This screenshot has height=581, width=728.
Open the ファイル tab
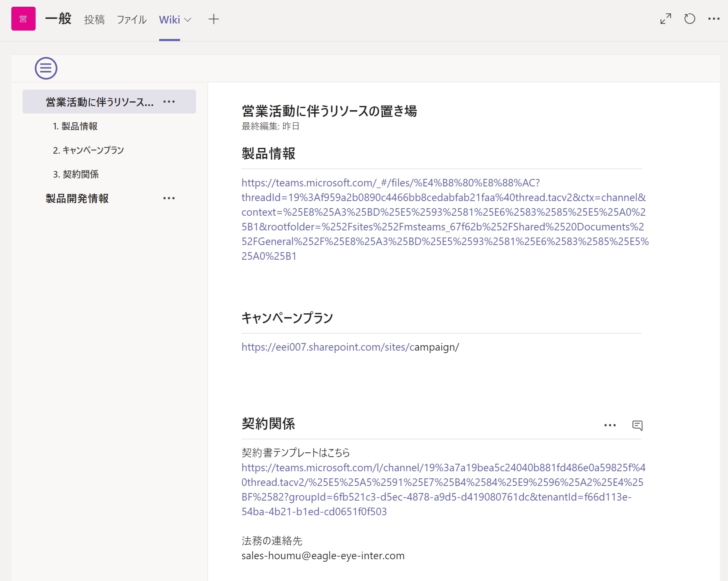pyautogui.click(x=132, y=20)
